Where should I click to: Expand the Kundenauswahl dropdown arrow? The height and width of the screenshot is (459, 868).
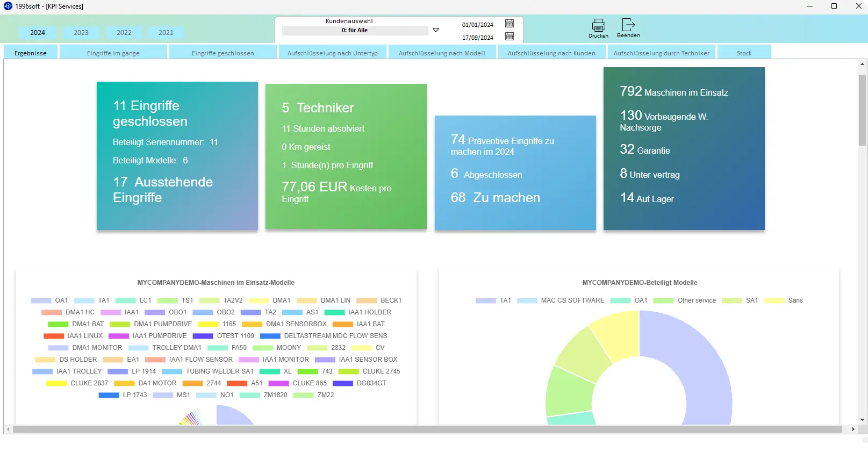[436, 30]
